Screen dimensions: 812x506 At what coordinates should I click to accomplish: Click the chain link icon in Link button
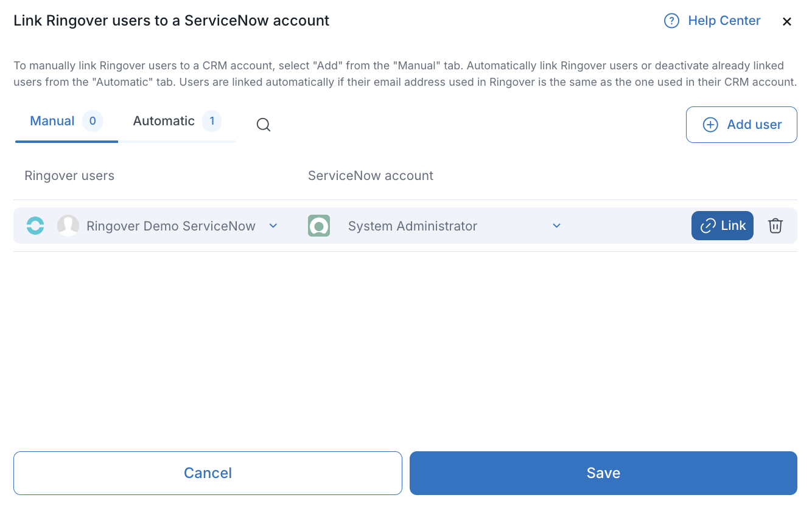pos(708,226)
